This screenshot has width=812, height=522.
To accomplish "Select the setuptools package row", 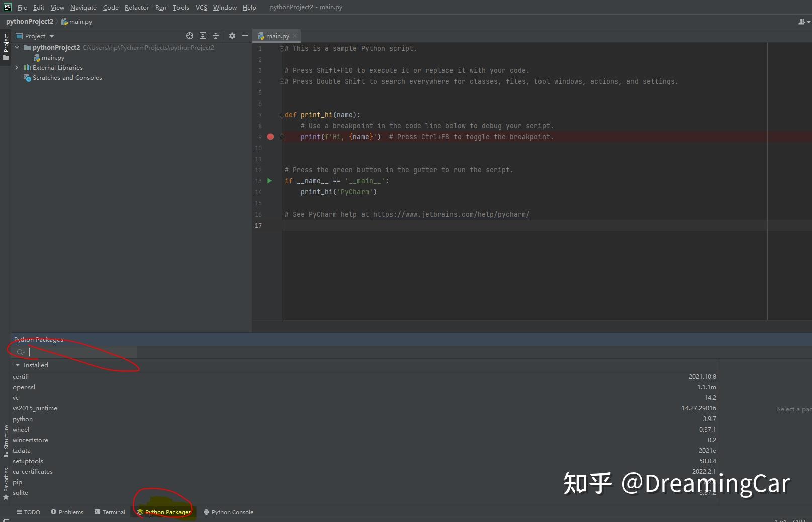I will 365,461.
